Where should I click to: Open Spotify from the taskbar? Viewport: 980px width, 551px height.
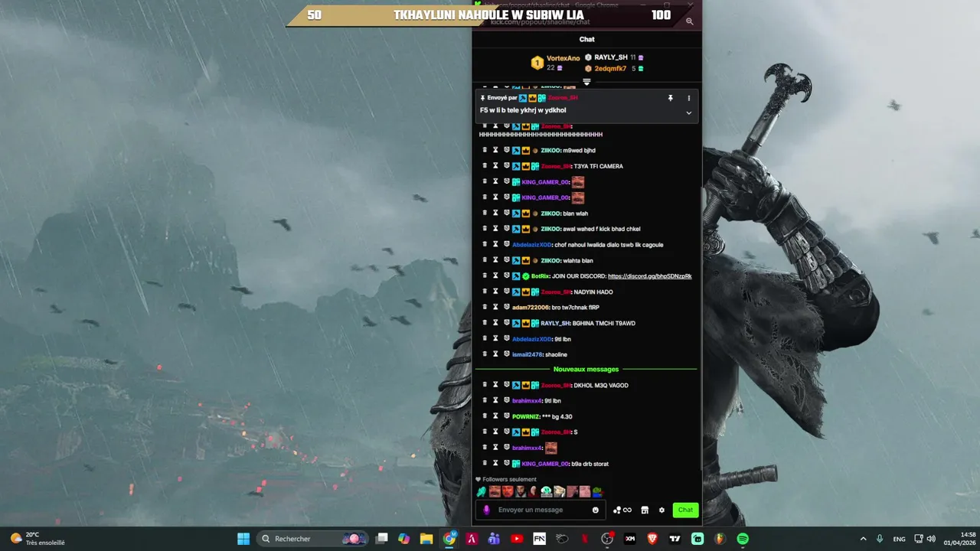point(743,539)
